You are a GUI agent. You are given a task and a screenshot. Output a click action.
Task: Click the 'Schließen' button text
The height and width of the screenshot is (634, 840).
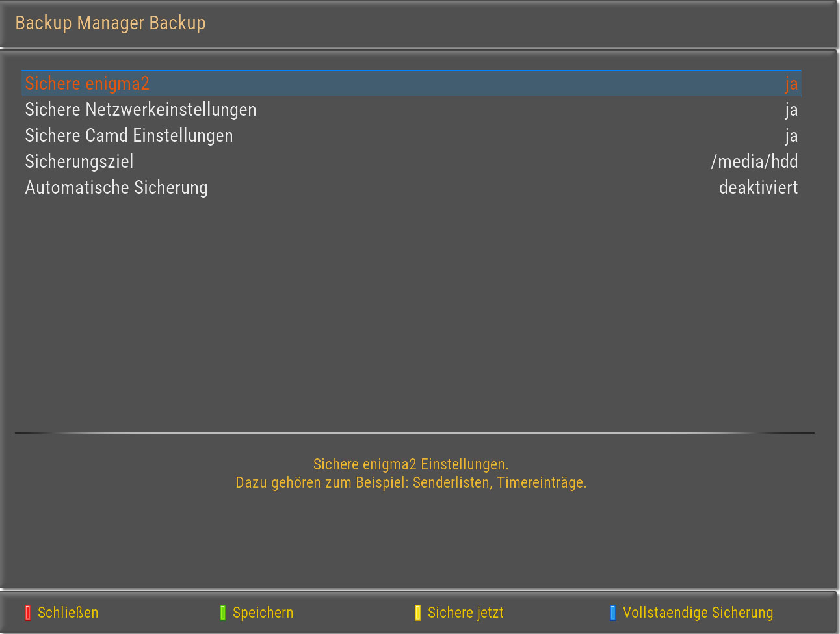[68, 613]
